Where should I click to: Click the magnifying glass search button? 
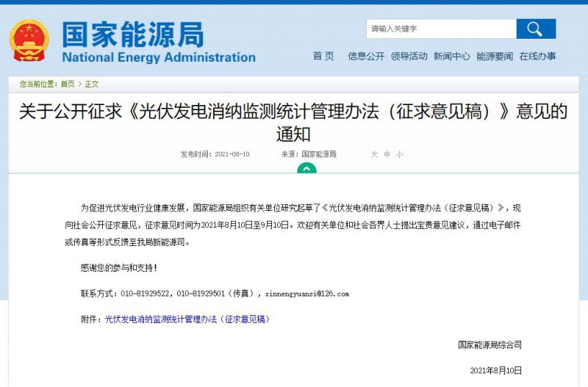535,29
